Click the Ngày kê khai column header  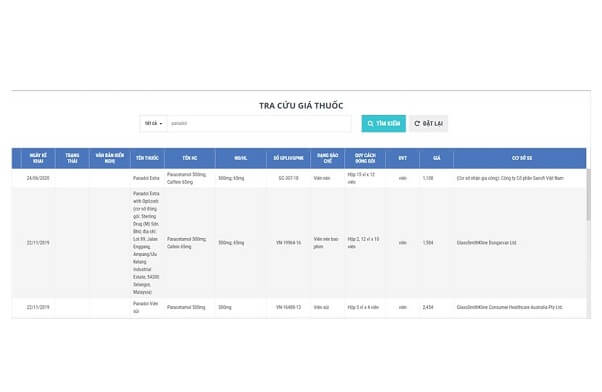(x=38, y=158)
